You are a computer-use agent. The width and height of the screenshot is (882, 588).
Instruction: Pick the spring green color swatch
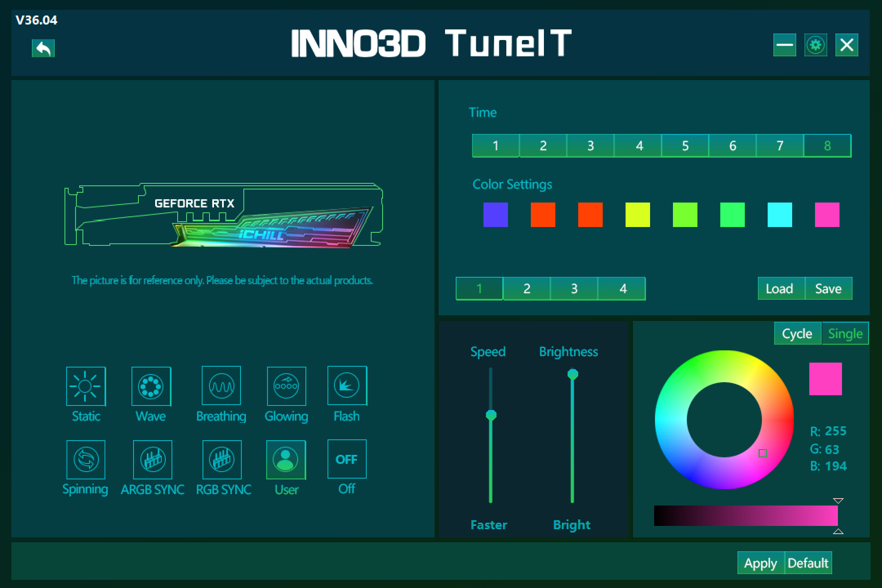click(733, 215)
